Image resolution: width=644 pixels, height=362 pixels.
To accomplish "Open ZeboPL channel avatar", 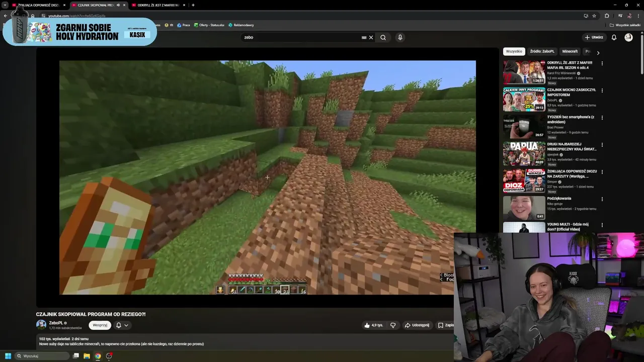I will coord(41,325).
